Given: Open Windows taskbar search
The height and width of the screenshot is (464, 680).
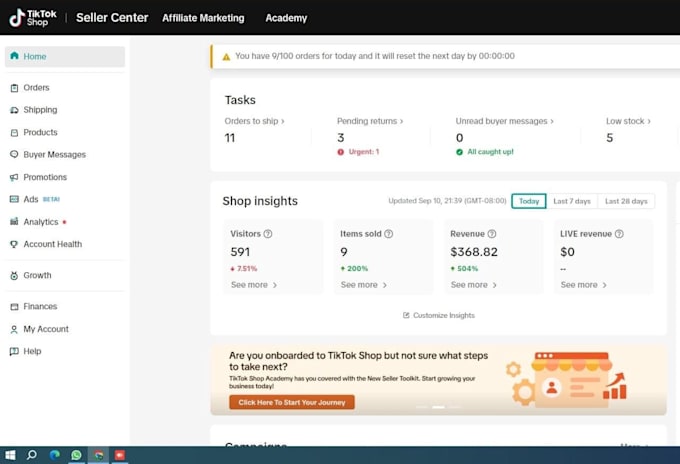Looking at the screenshot, I should 32,455.
